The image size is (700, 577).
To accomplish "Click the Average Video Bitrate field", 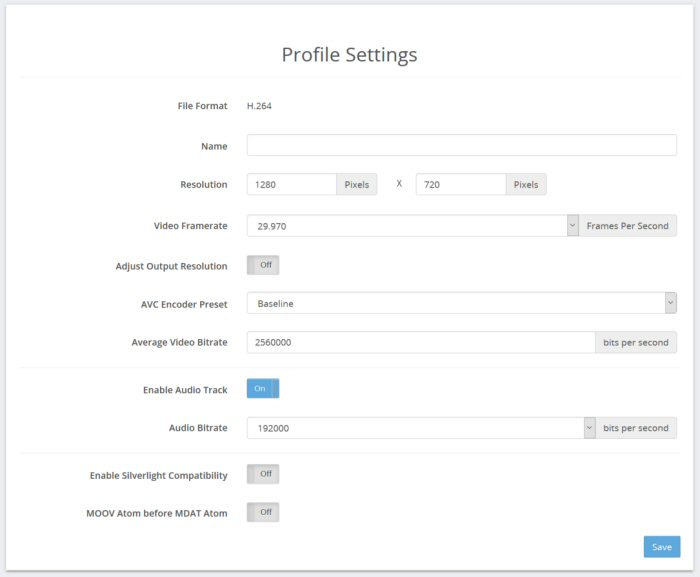I will [x=421, y=343].
